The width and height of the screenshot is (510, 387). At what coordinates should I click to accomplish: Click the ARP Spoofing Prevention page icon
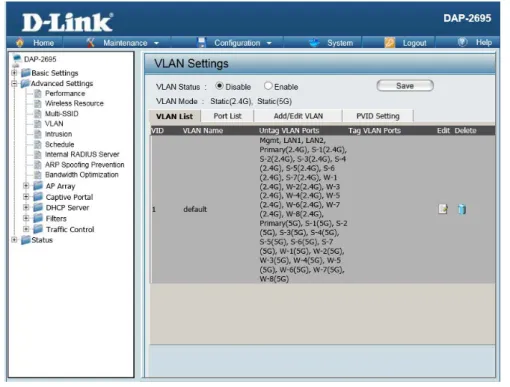[38, 165]
